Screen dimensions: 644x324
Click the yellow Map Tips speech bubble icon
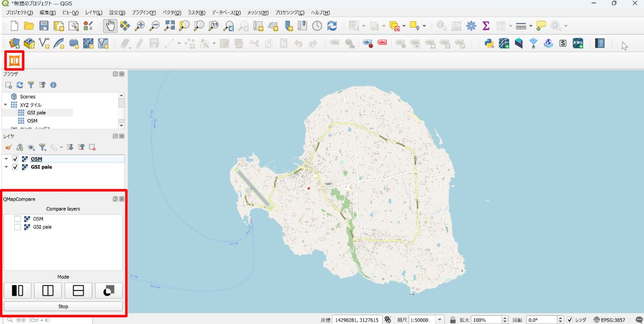click(x=541, y=26)
